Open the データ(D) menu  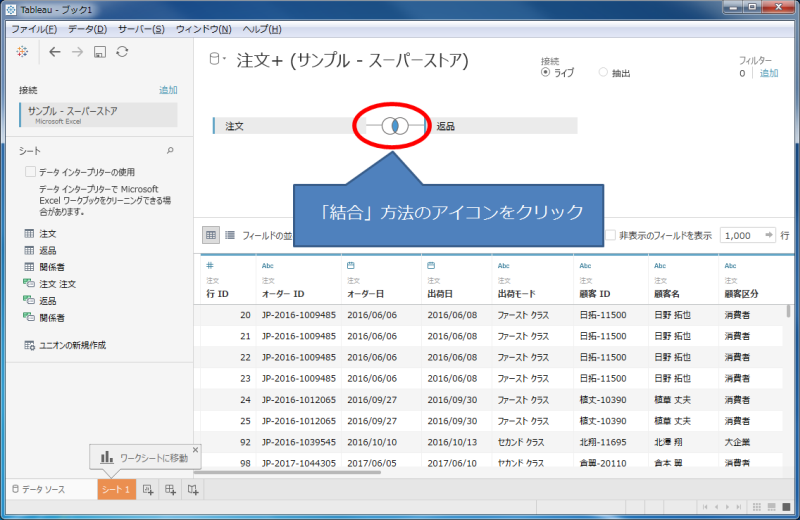coord(87,29)
